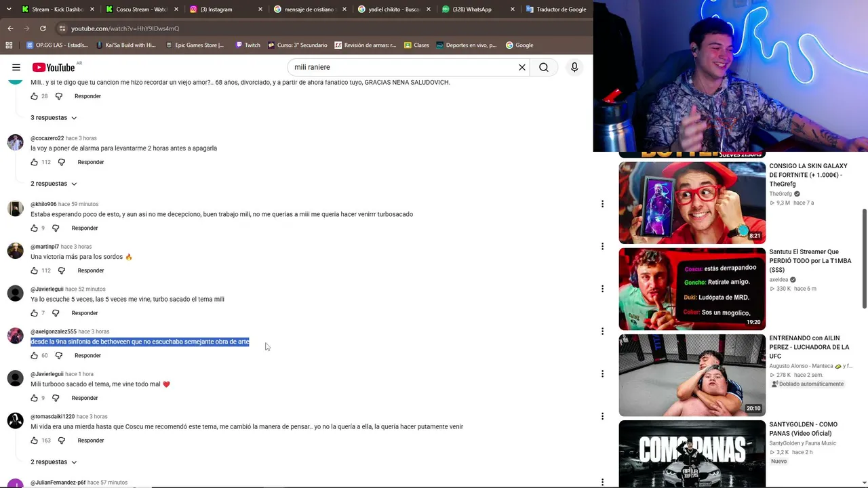Switch to the Coscu Stream tab

pos(141,9)
